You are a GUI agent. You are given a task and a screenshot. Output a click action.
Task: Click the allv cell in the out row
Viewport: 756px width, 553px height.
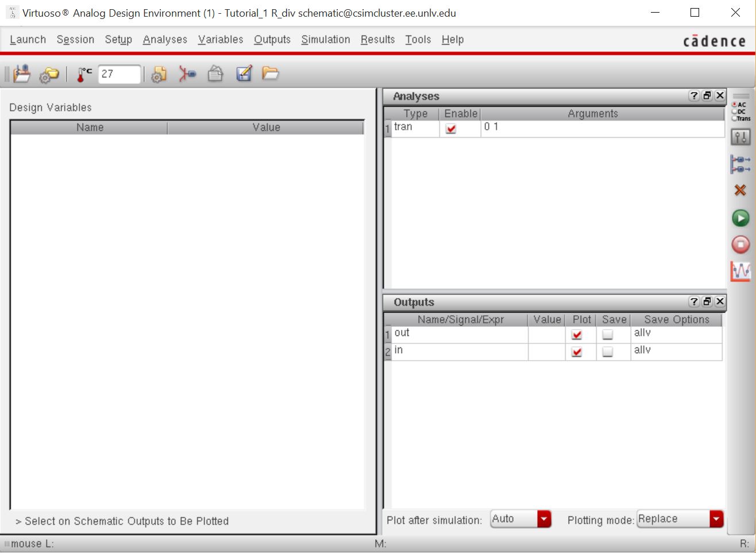click(676, 335)
